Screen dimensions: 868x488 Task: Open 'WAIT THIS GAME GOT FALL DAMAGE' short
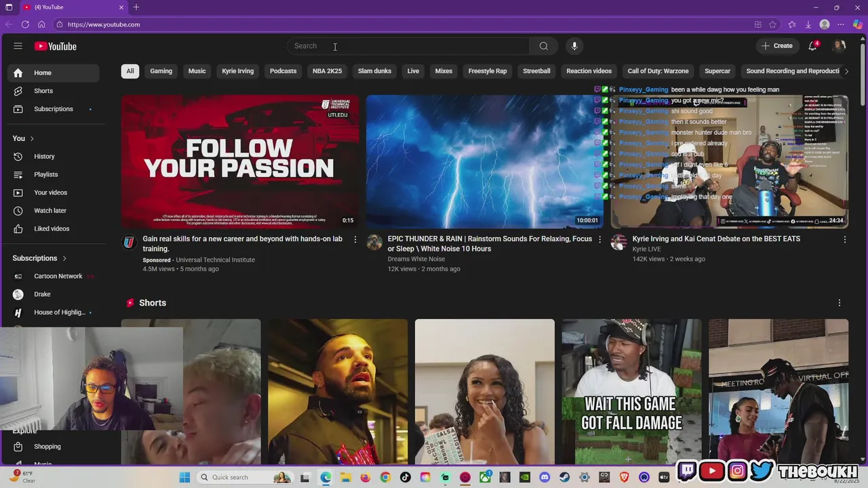click(631, 391)
